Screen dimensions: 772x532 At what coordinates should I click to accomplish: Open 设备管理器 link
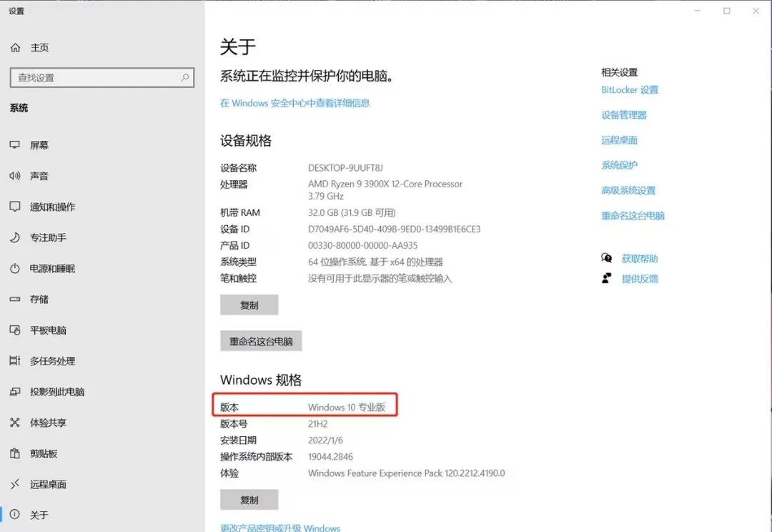[624, 115]
